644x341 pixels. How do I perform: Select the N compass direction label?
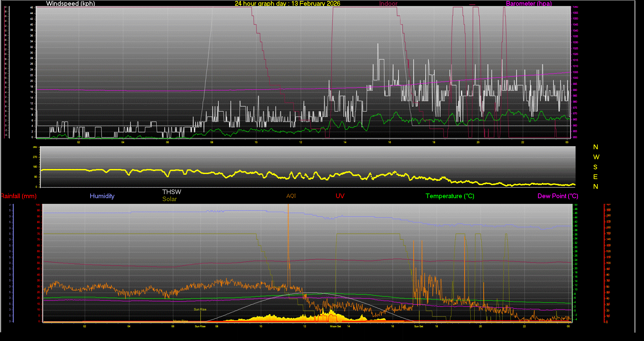point(596,147)
